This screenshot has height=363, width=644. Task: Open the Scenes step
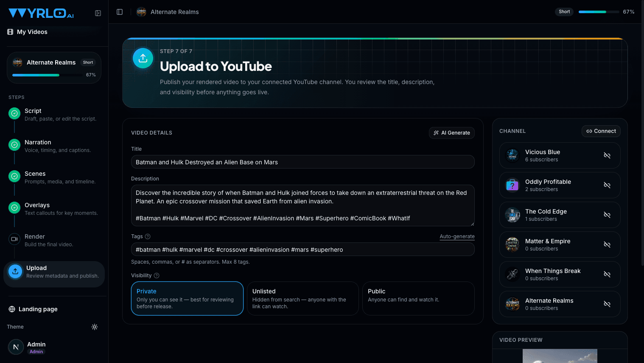point(54,177)
